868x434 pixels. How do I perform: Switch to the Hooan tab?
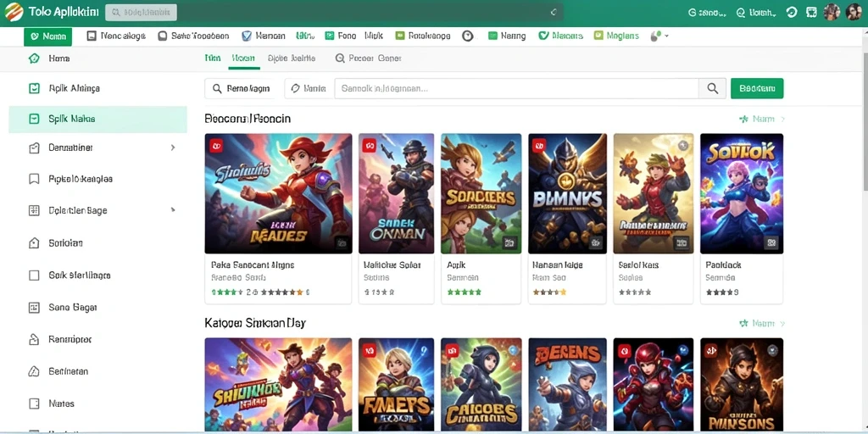[243, 58]
